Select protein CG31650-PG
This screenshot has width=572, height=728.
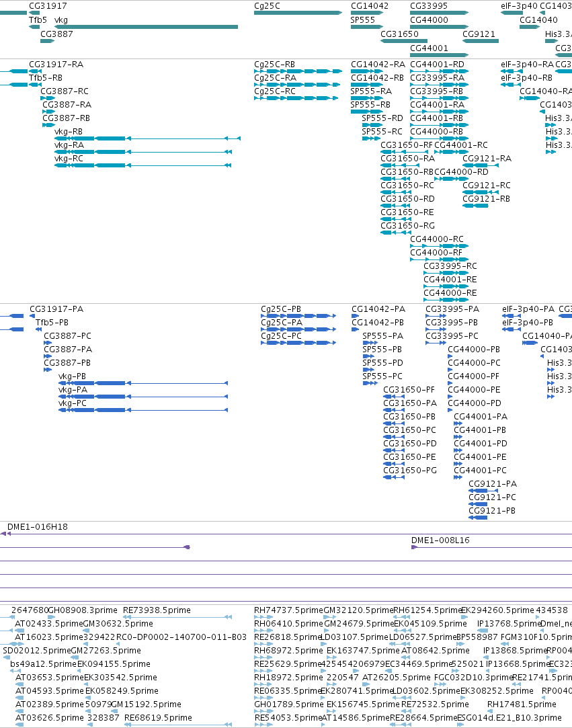pyautogui.click(x=410, y=471)
